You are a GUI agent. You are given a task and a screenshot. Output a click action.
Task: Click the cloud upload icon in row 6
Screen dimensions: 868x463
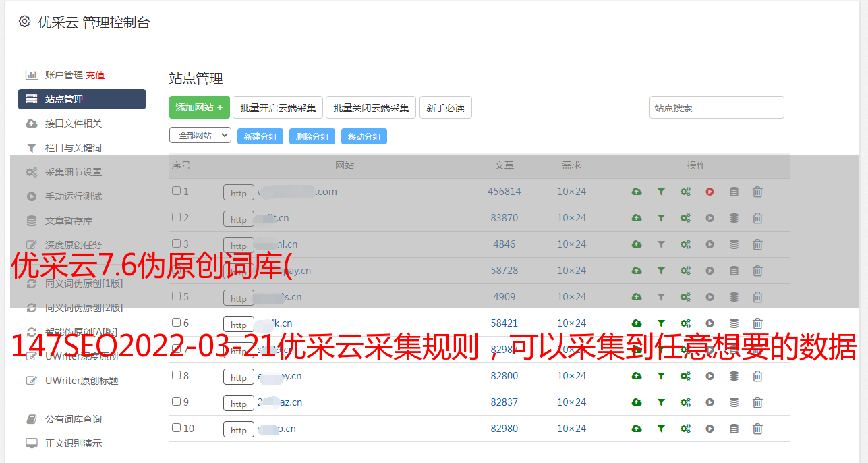637,323
